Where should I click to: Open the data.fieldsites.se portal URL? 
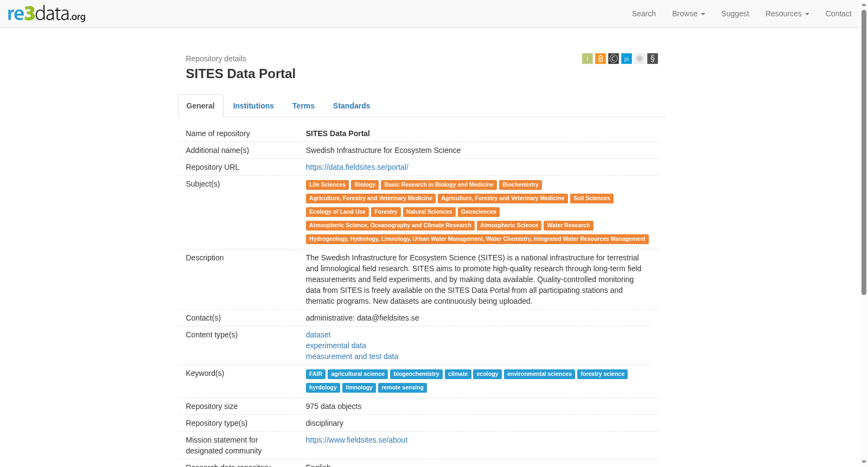click(357, 167)
